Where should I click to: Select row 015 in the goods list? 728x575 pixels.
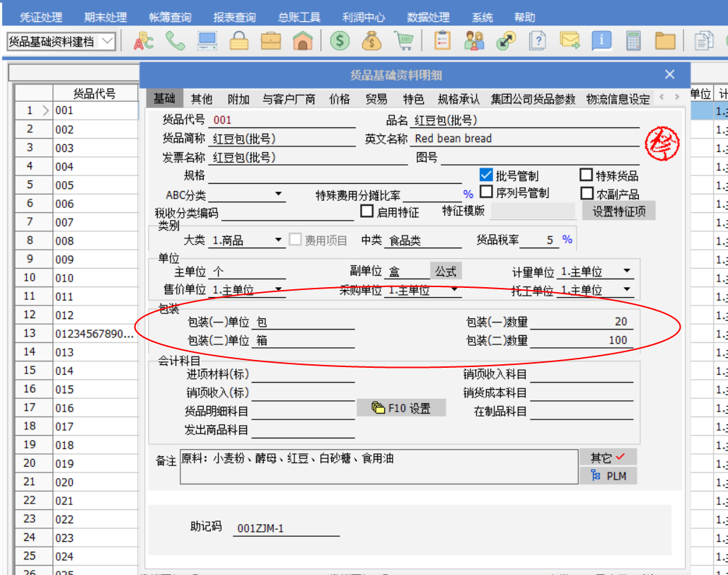click(96, 390)
